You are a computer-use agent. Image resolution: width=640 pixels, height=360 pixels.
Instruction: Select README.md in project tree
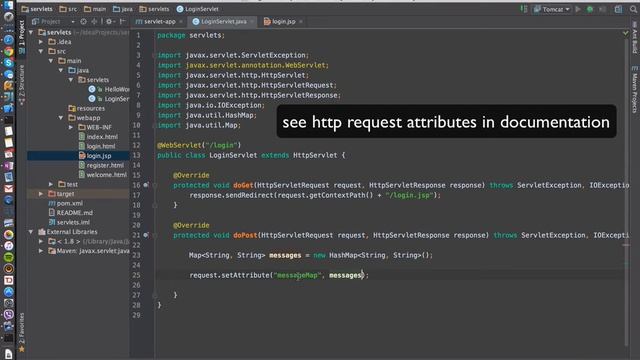coord(71,213)
